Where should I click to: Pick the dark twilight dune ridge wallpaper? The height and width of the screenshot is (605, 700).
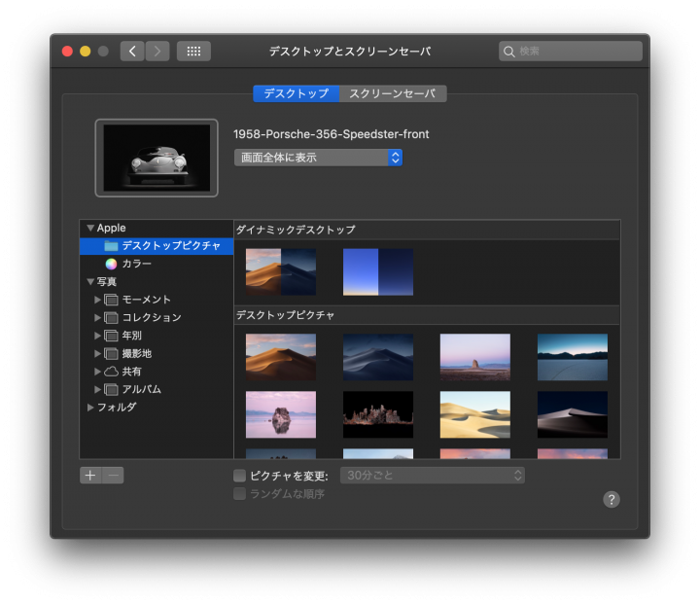click(573, 414)
